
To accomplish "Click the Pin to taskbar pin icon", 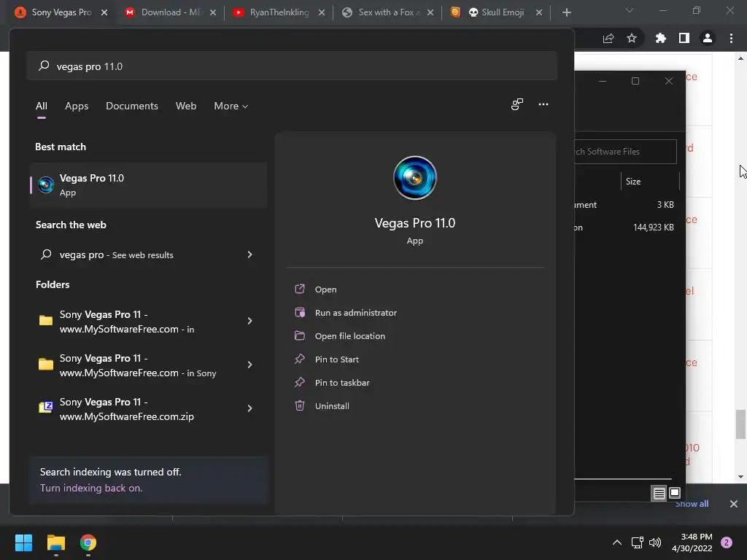I will pyautogui.click(x=300, y=382).
